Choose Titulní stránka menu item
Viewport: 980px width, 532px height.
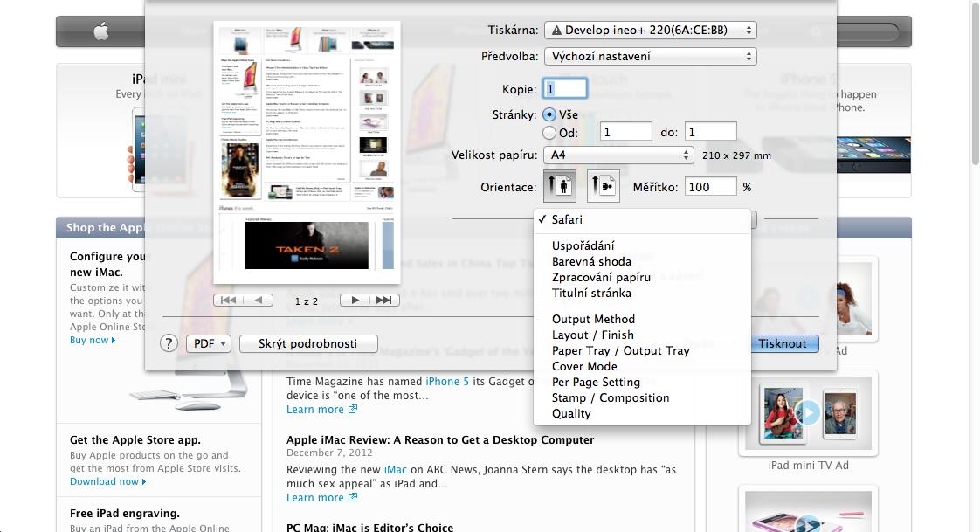pos(643,293)
